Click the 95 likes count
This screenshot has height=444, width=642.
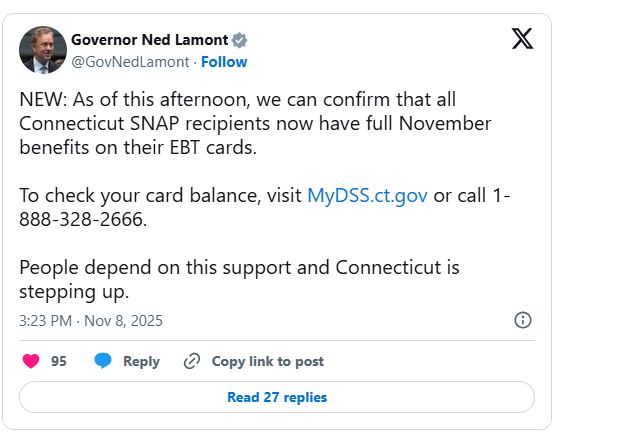59,361
